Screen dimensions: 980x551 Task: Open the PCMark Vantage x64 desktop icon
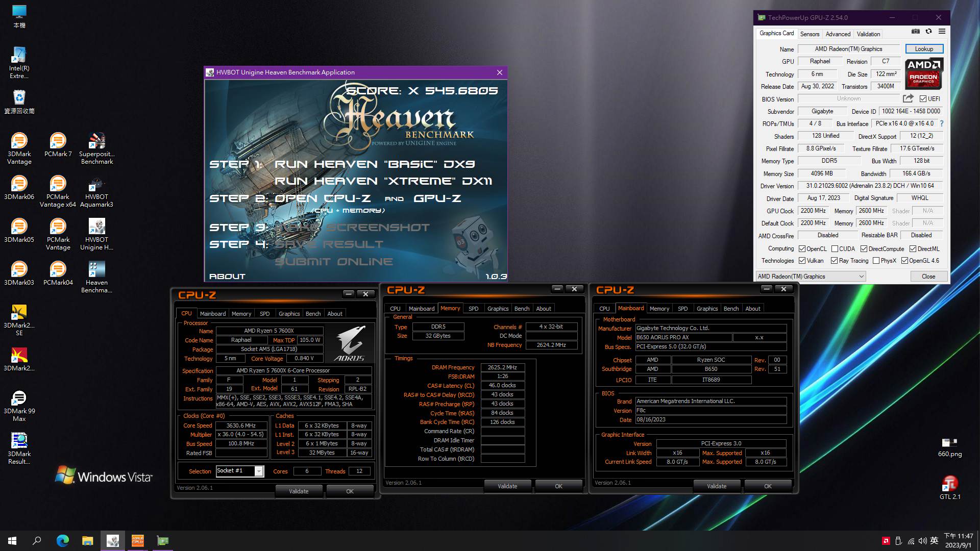58,191
